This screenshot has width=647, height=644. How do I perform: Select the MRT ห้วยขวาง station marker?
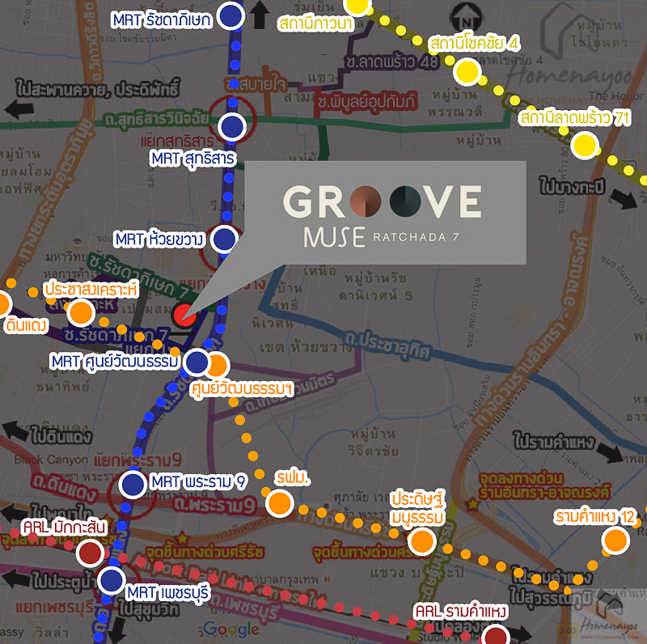224,239
